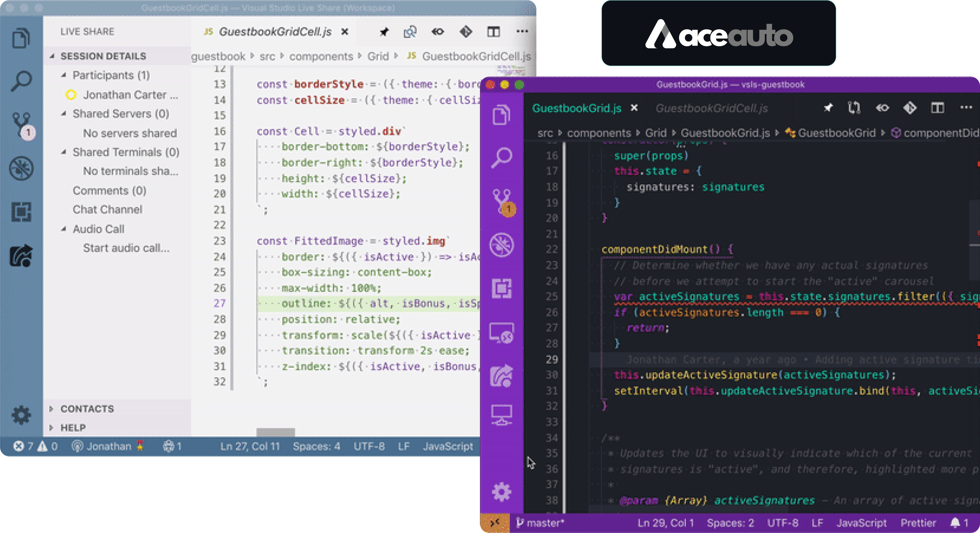
Task: Click the aceauto logo banner
Action: [718, 33]
